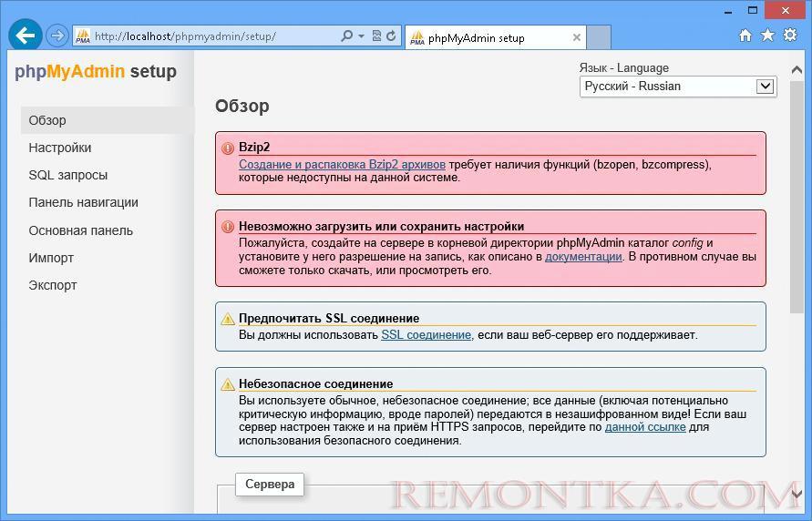Click warning icon beside Предпочитать SSL соединение
The height and width of the screenshot is (521, 812).
227,319
